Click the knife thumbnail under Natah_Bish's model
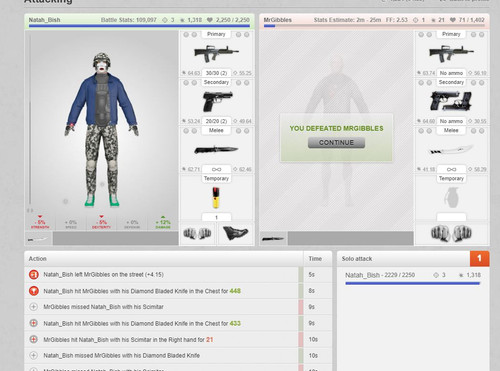The image size is (500, 371). [38, 239]
